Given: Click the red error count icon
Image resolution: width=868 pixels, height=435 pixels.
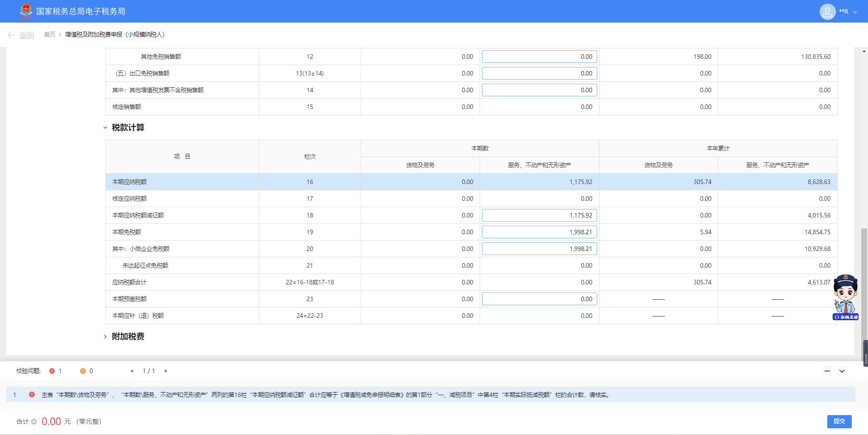Looking at the screenshot, I should click(x=52, y=371).
